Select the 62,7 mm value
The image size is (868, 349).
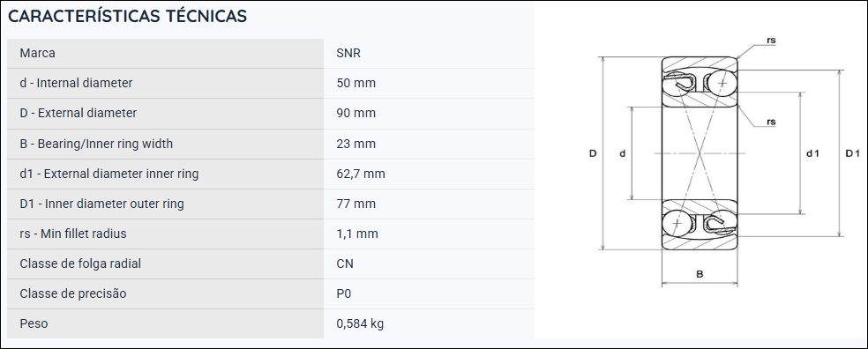pos(361,174)
